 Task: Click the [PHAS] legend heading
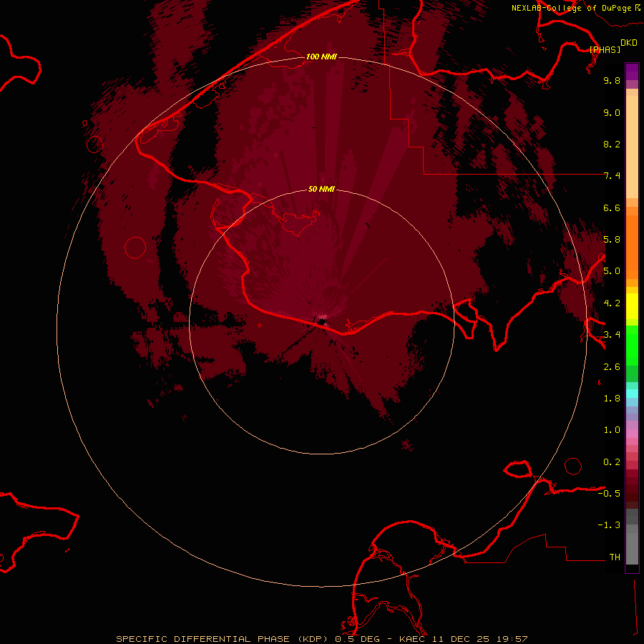pos(605,49)
